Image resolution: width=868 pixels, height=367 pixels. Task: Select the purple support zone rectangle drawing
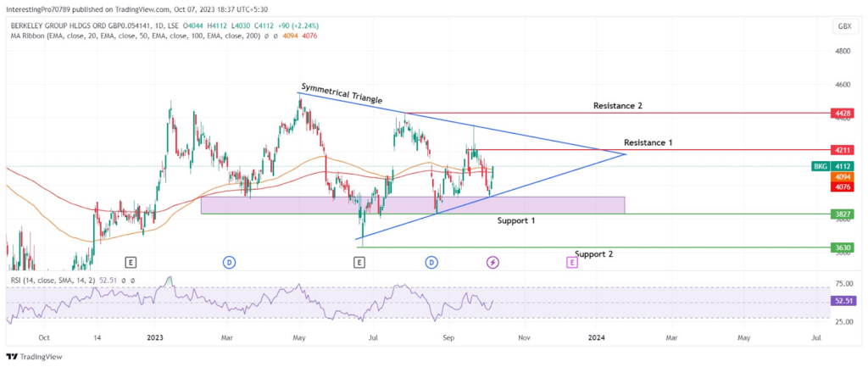(413, 205)
